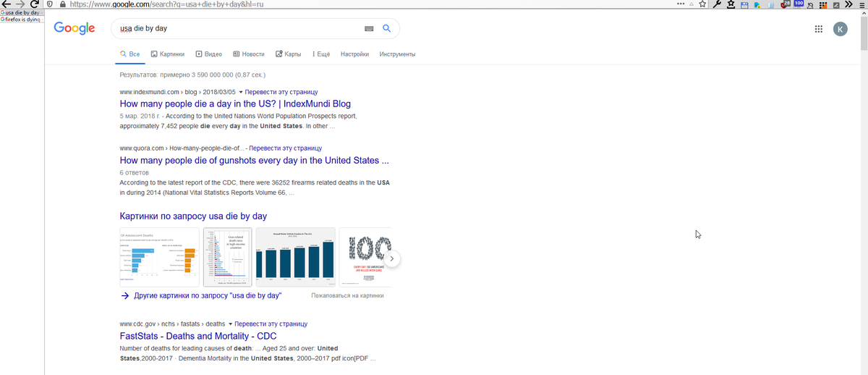Open the red shield adblock extension
The width and height of the screenshot is (868, 375).
(x=785, y=5)
